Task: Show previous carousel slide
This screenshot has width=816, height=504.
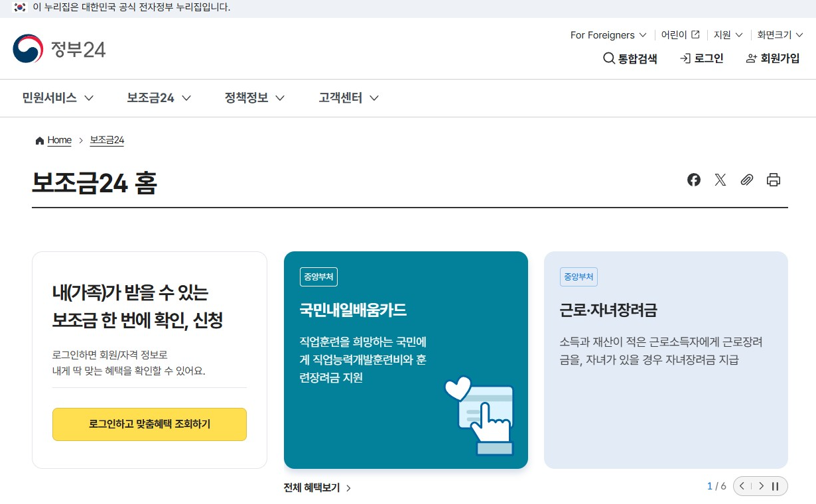Action: pos(742,486)
